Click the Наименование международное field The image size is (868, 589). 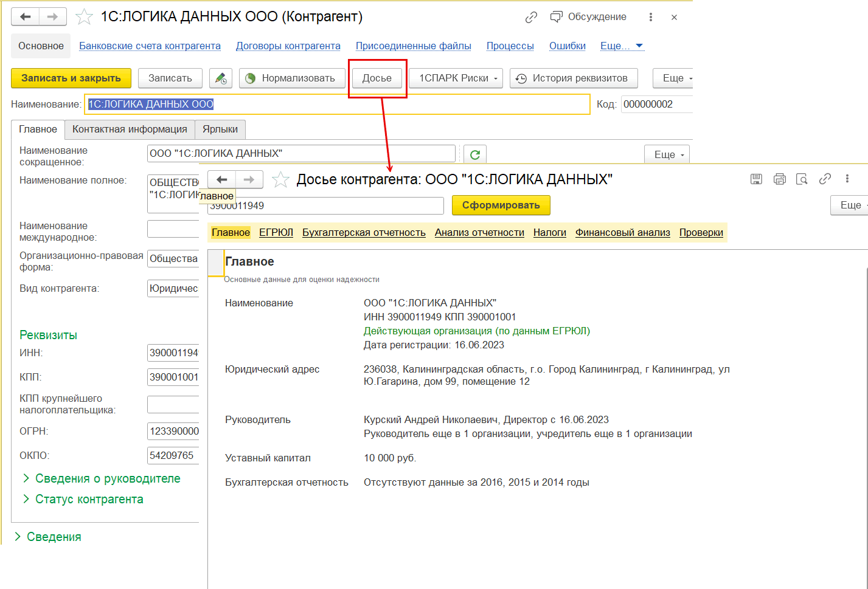tap(173, 229)
